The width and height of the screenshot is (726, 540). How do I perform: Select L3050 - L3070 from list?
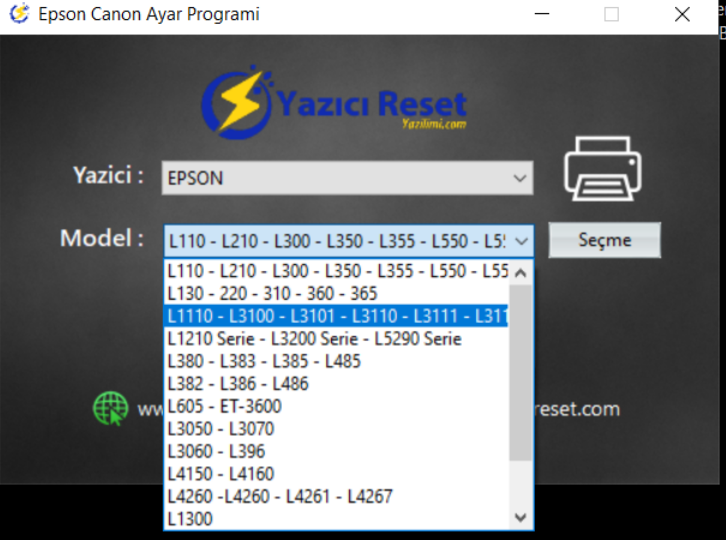click(337, 429)
